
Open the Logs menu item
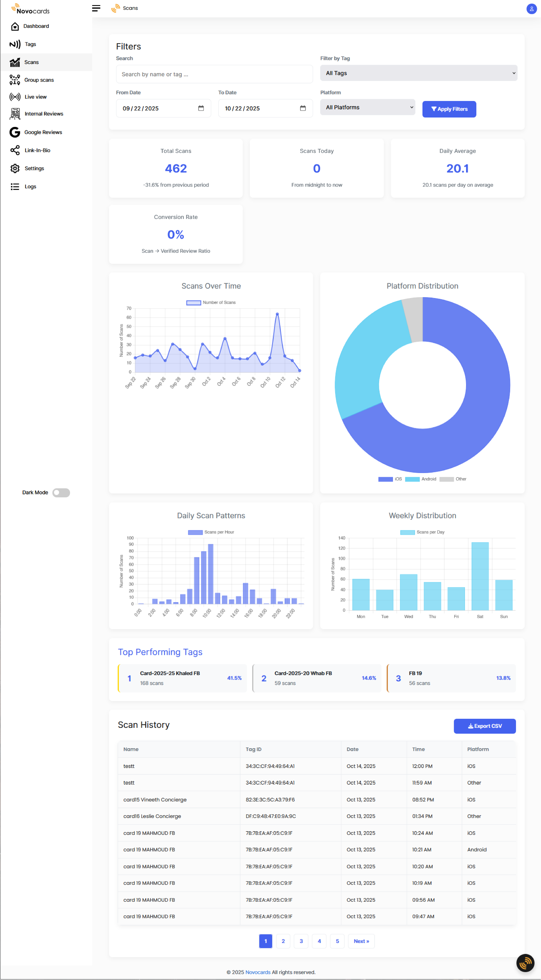coord(30,187)
